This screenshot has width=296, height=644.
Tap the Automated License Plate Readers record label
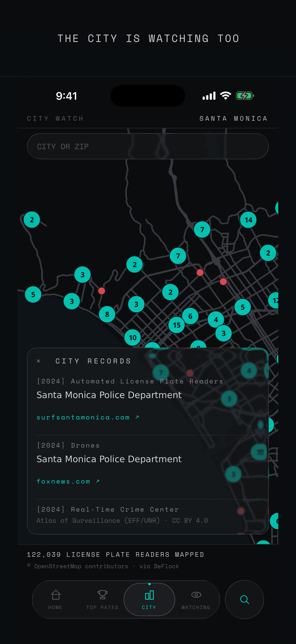[x=130, y=381]
